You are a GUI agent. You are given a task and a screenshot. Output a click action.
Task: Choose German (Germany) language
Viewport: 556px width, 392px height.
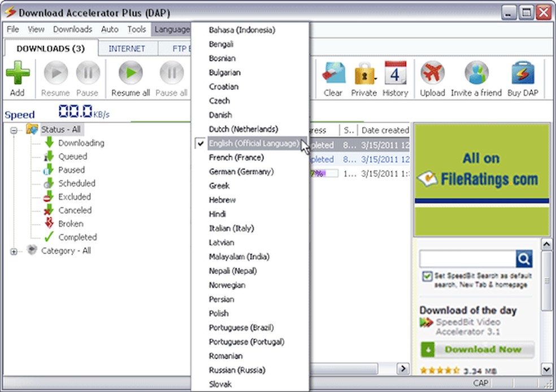[x=250, y=172]
